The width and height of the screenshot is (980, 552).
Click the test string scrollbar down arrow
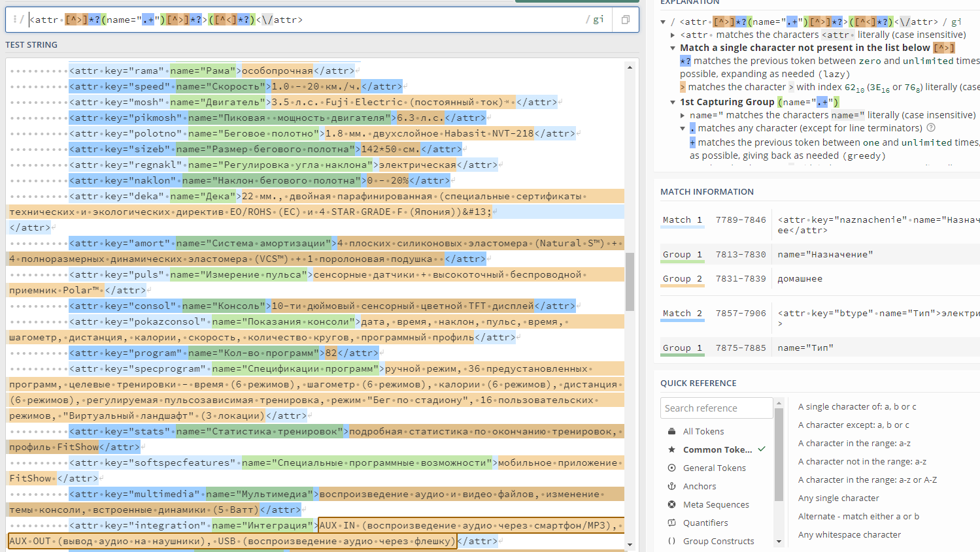pyautogui.click(x=630, y=544)
